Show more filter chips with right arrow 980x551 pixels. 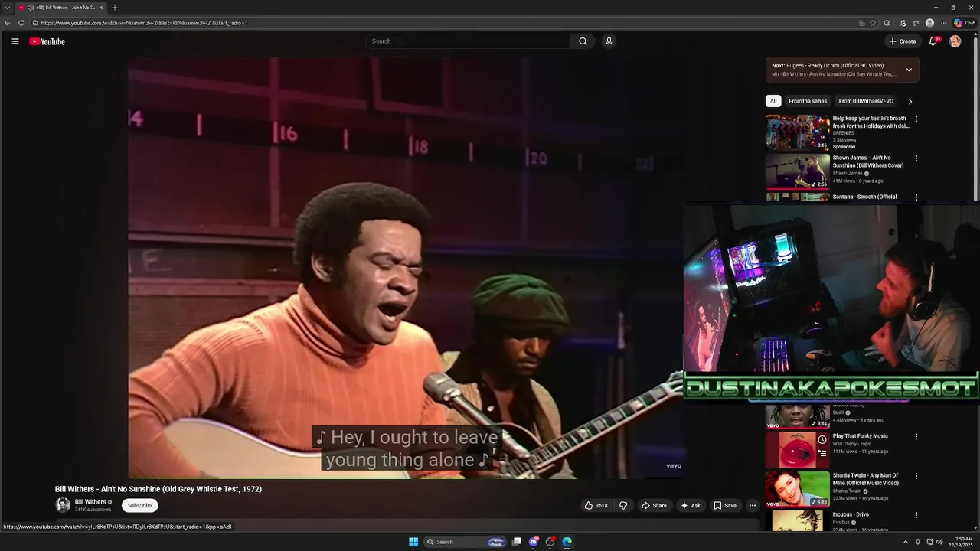910,101
